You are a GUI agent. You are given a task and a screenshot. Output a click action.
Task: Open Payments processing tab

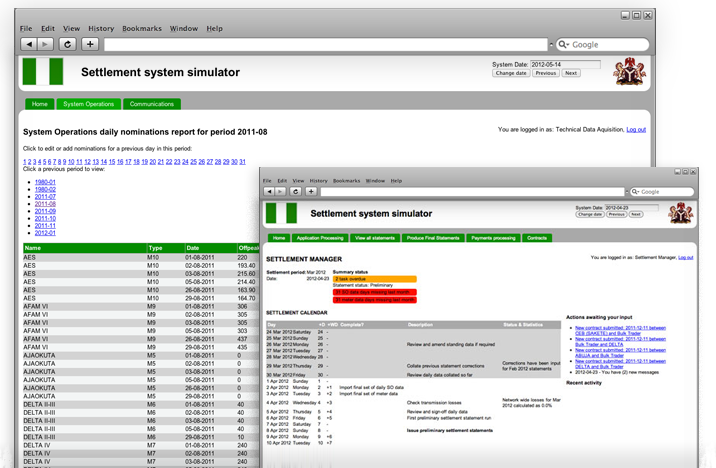click(493, 238)
